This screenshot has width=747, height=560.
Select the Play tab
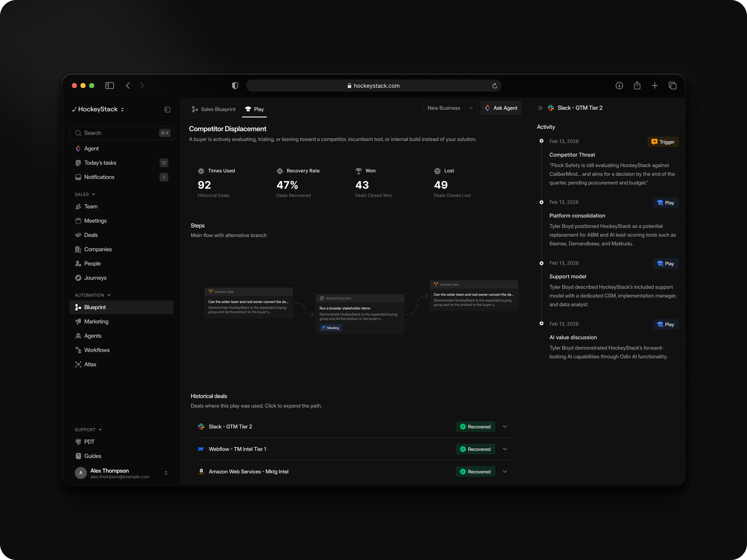click(x=254, y=109)
